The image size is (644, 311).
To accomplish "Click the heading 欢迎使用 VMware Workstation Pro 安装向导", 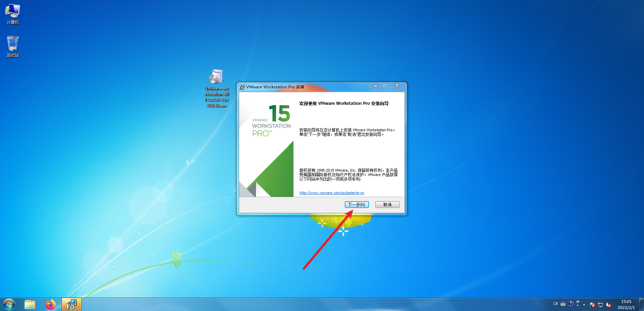I will 344,103.
